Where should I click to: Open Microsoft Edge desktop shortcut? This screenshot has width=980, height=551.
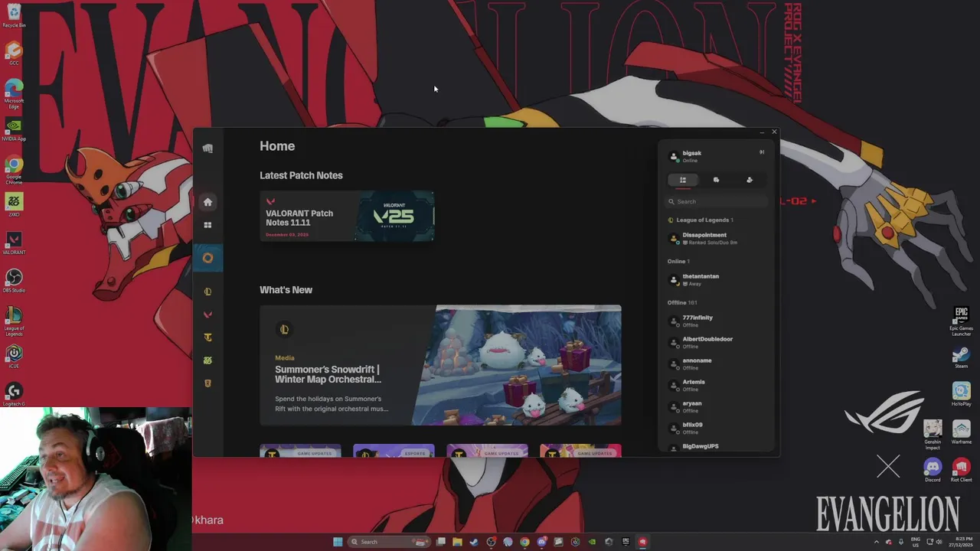[x=14, y=94]
